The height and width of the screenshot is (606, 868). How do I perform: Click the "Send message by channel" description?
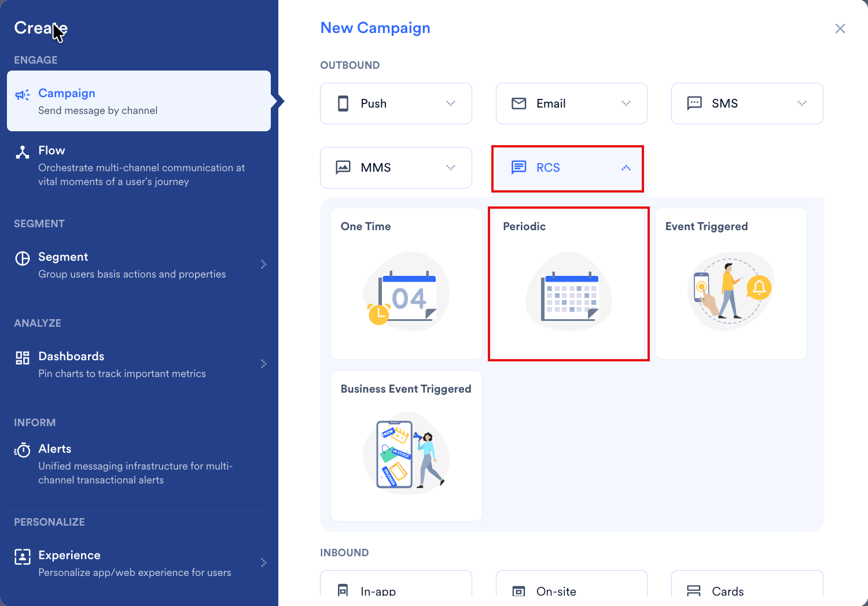(x=98, y=110)
